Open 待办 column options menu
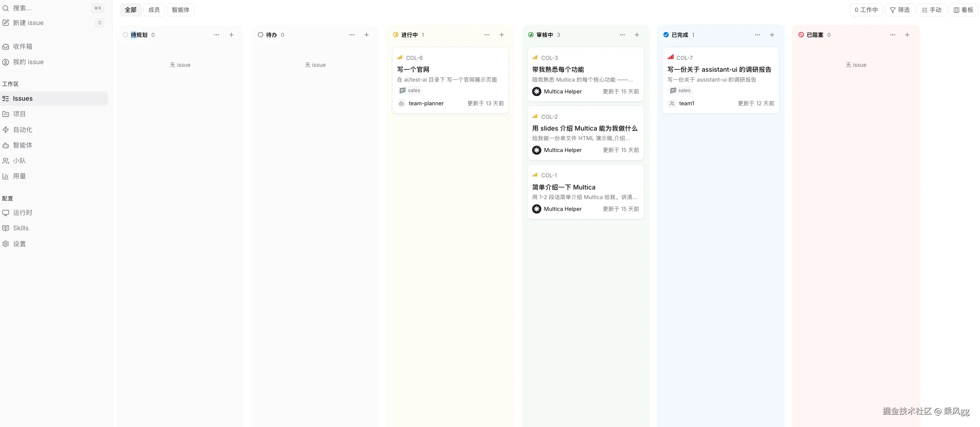The height and width of the screenshot is (427, 980). [352, 35]
